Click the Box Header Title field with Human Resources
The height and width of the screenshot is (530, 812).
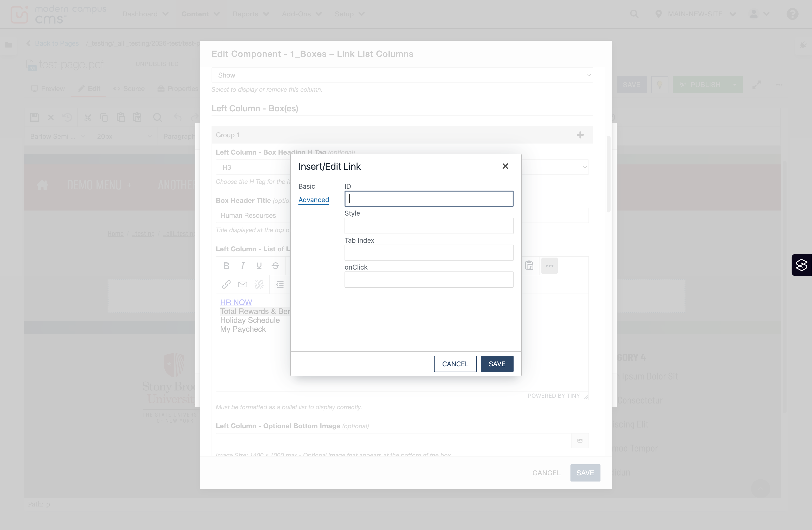[402, 215]
